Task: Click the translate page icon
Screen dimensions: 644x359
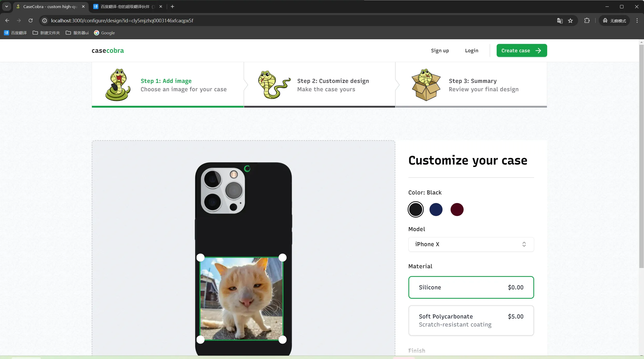Action: [x=560, y=21]
